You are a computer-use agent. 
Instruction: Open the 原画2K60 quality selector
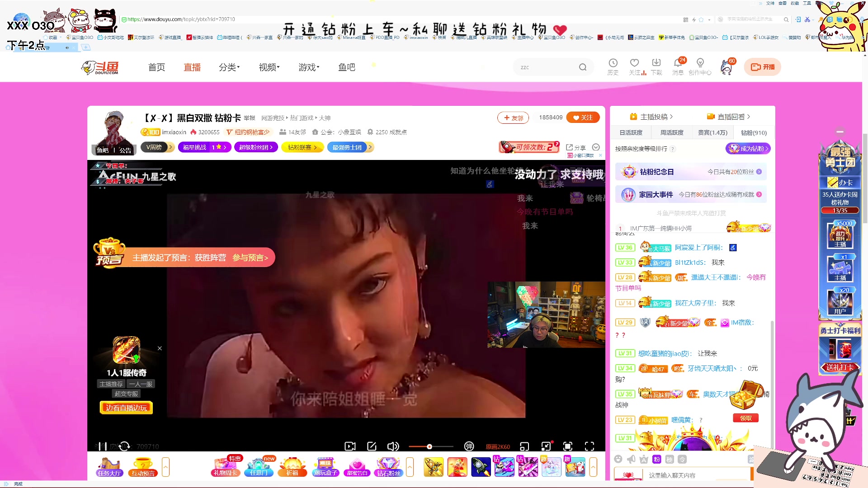tap(498, 446)
